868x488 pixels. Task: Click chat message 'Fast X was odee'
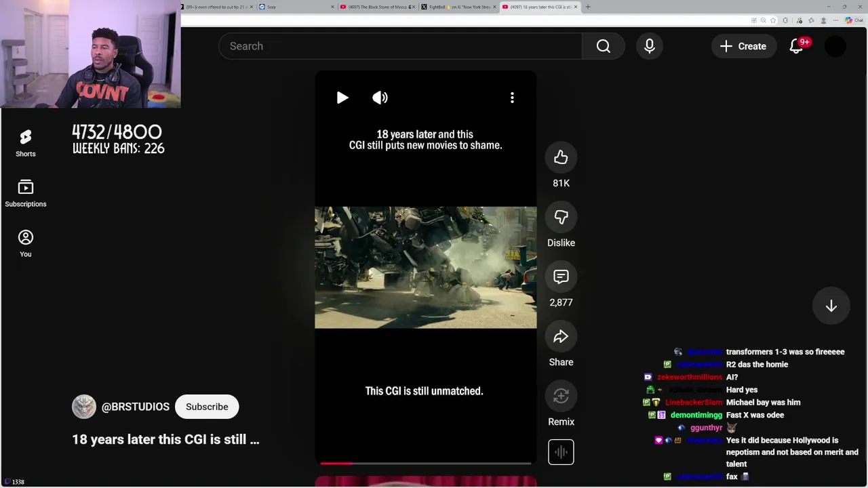click(x=755, y=415)
